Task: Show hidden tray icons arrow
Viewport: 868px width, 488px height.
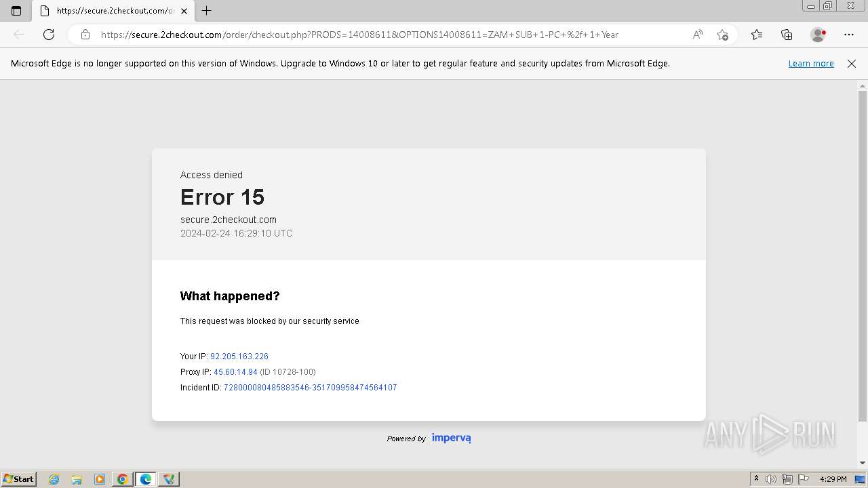Action: tap(756, 479)
